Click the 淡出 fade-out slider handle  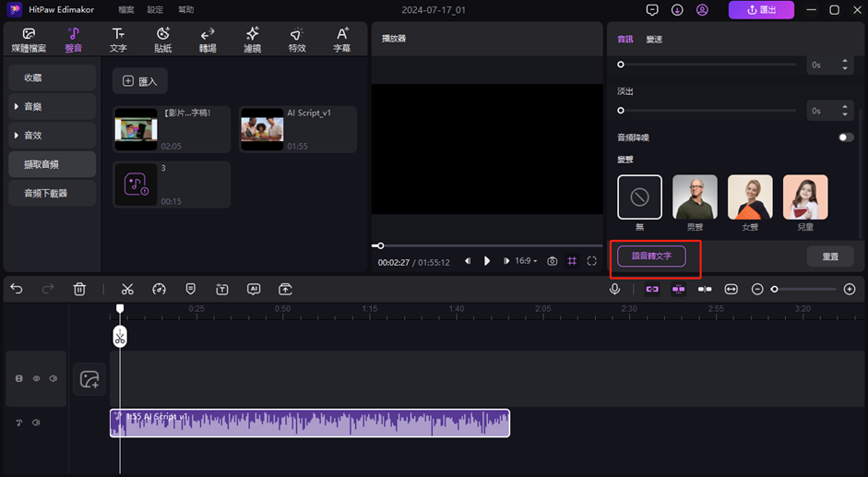621,111
